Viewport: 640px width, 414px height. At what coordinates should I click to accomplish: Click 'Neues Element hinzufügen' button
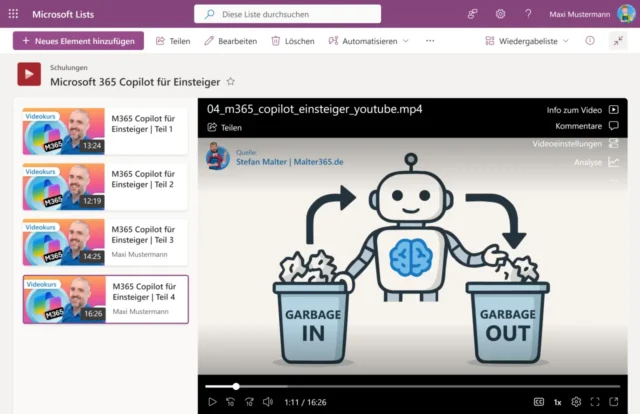(x=78, y=41)
